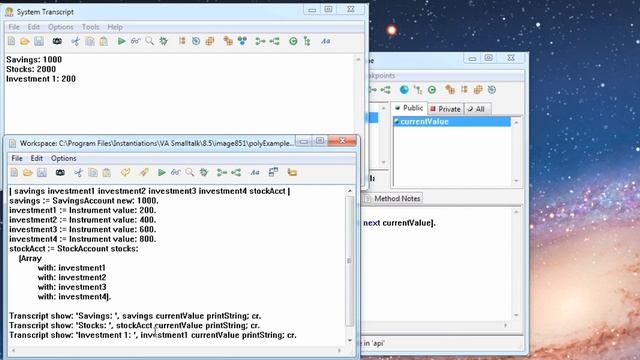Click New file icon in System Transcript toolbar

(x=11, y=41)
